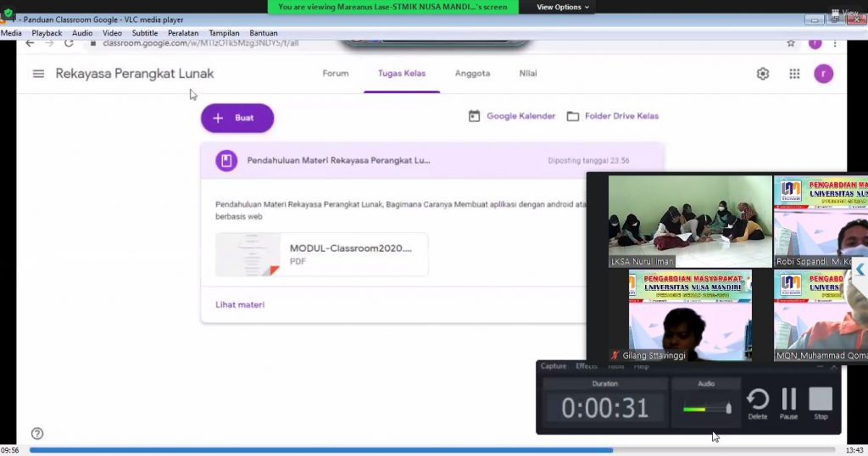
Task: Adjust the recorder audio level slider
Action: [x=728, y=409]
